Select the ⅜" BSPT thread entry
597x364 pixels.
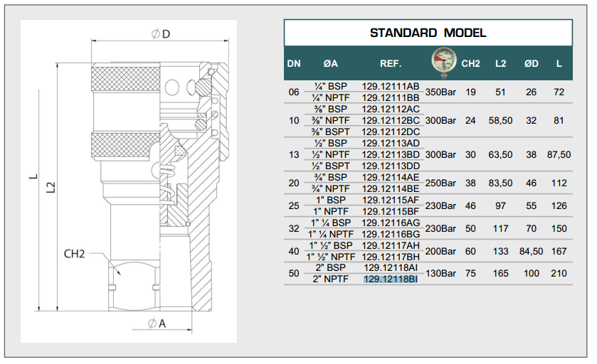(x=331, y=132)
